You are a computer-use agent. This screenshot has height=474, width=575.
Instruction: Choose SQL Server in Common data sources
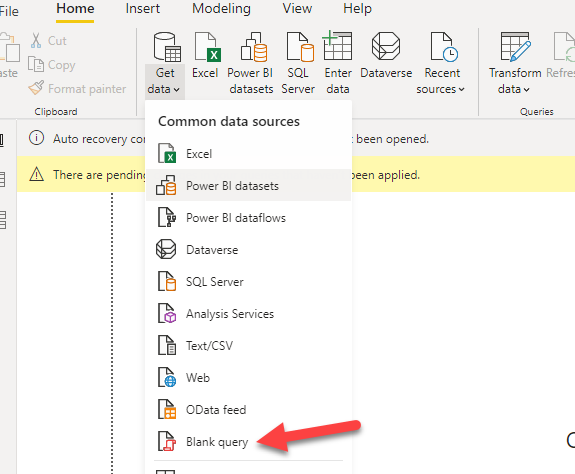(x=248, y=282)
